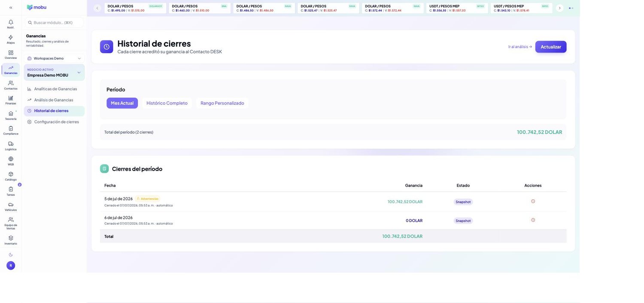Click the Cierres del período green icon
This screenshot has height=303, width=644.
pyautogui.click(x=104, y=168)
